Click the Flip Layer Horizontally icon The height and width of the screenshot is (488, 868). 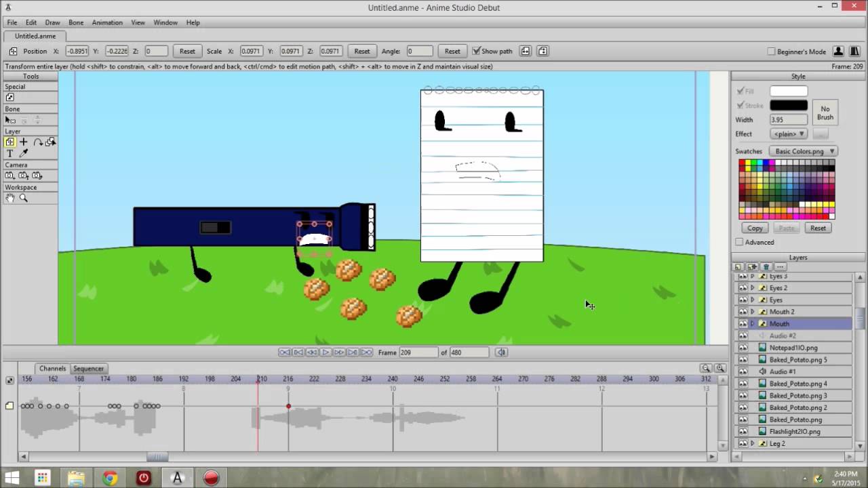point(525,51)
